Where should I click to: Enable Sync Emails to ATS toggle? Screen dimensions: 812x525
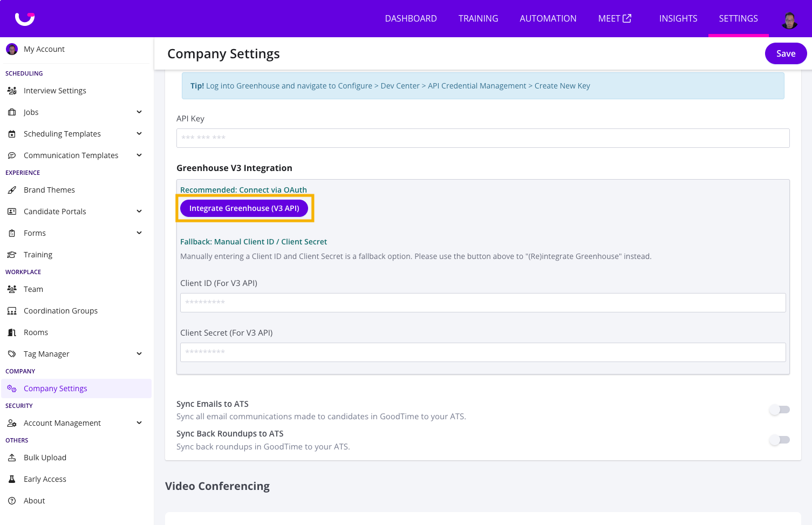click(780, 410)
